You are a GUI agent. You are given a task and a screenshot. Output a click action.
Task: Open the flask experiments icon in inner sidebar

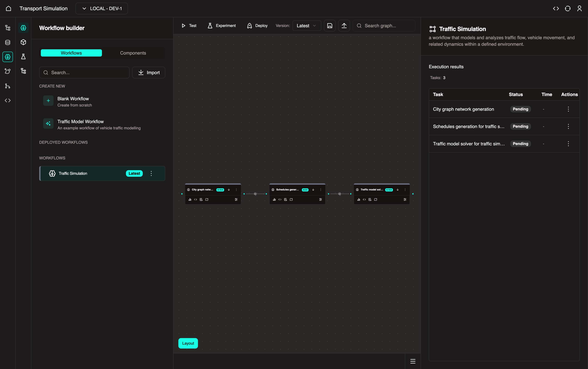click(x=23, y=57)
